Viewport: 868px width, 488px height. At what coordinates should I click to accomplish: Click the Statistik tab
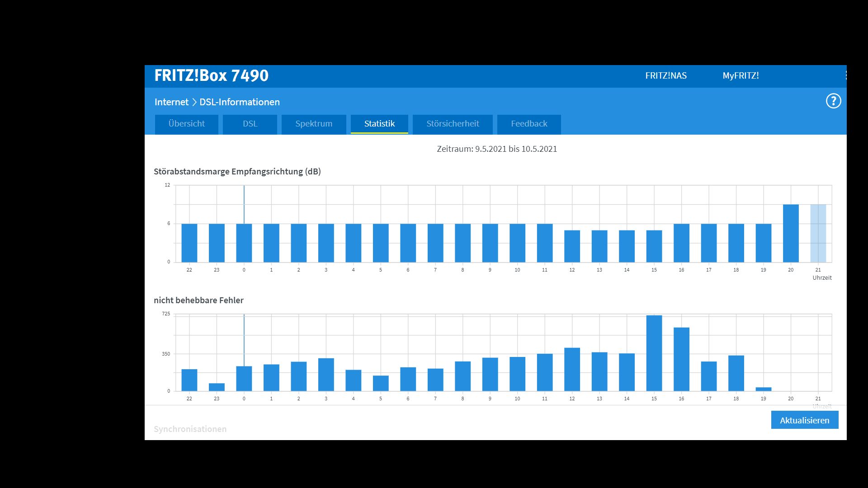(379, 124)
